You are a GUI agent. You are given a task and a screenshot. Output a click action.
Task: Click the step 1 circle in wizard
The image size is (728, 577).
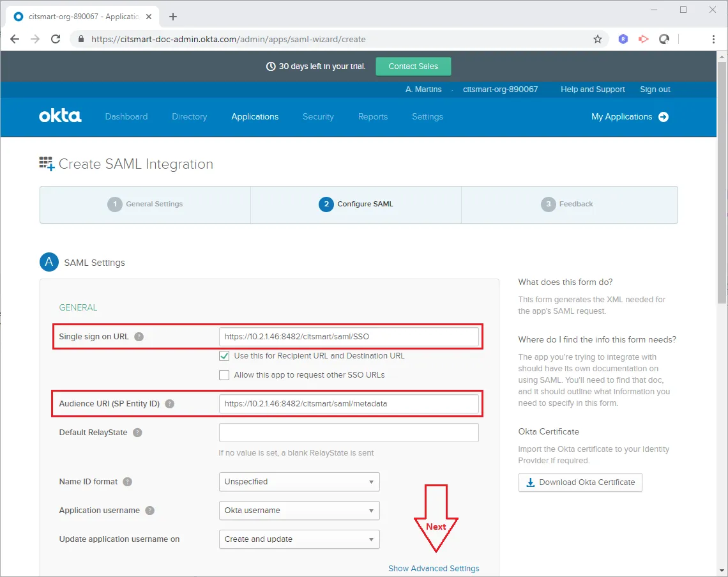(115, 204)
